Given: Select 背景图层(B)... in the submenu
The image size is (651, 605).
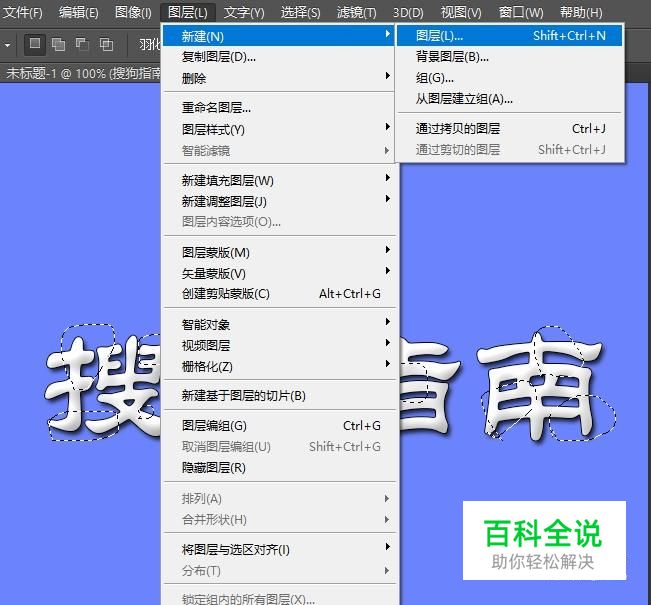Looking at the screenshot, I should coord(509,56).
